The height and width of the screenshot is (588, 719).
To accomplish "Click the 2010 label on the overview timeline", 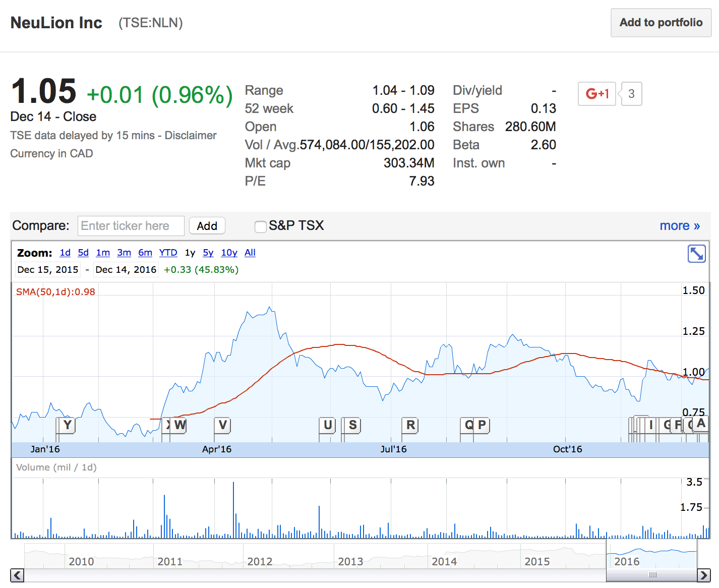I will pyautogui.click(x=81, y=562).
